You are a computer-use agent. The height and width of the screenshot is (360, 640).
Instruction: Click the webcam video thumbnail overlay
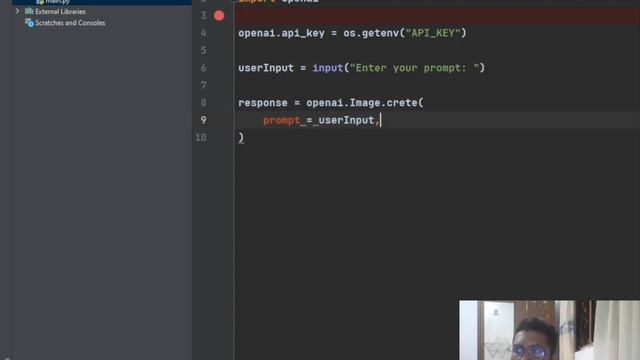(549, 330)
